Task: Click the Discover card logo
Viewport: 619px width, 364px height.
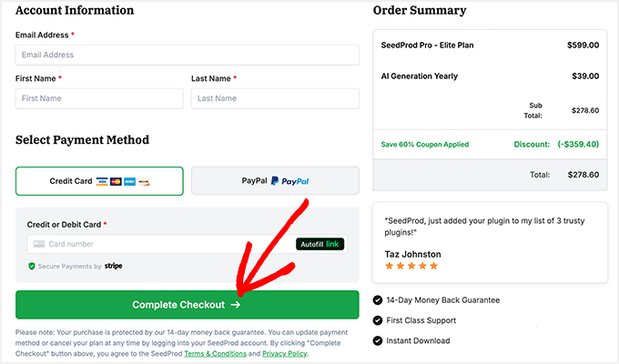Action: tap(143, 181)
